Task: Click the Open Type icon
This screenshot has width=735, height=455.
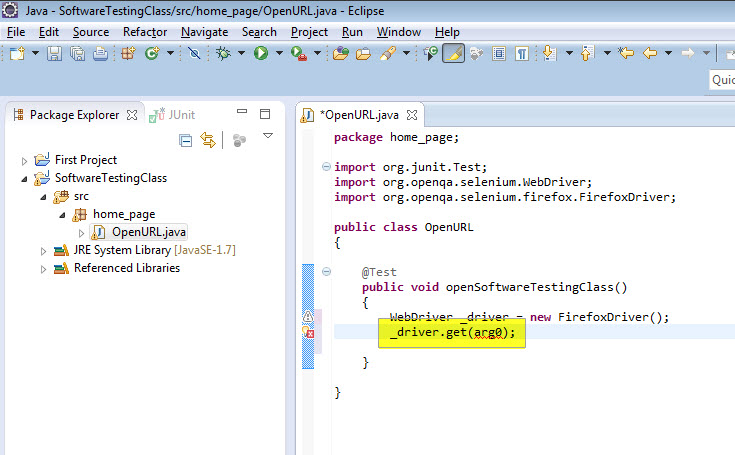Action: point(341,53)
